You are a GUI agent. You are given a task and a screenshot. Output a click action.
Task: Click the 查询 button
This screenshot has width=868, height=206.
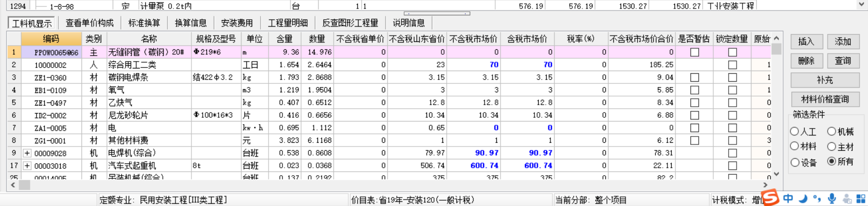tap(843, 61)
